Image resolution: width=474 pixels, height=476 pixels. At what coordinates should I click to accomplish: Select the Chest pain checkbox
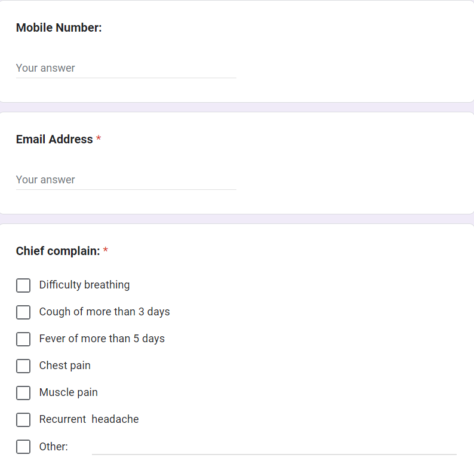pyautogui.click(x=23, y=366)
